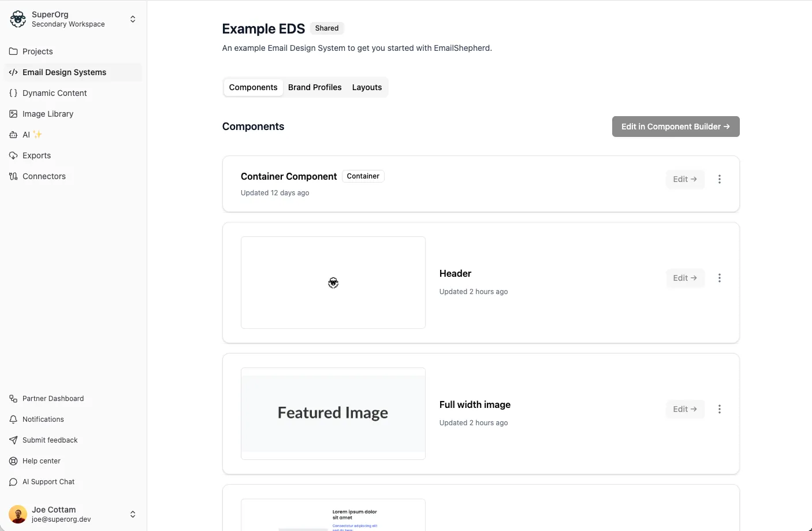Open the Image Library icon
This screenshot has height=531, width=812.
point(13,114)
